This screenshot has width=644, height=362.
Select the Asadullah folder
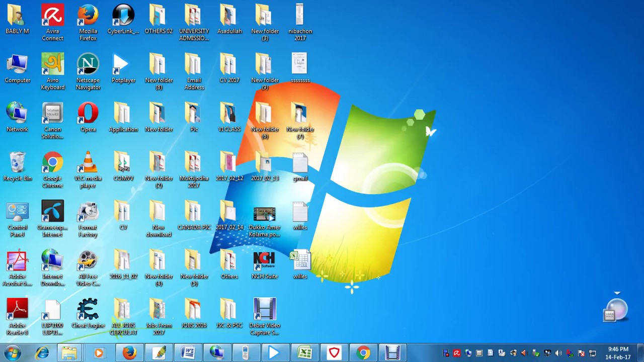tap(229, 20)
